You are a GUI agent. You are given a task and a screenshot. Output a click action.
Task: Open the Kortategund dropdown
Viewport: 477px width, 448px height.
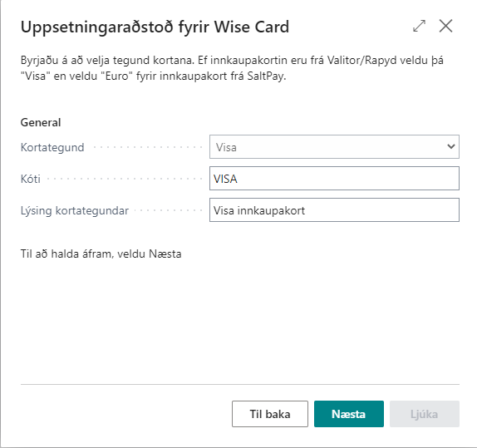coord(334,147)
